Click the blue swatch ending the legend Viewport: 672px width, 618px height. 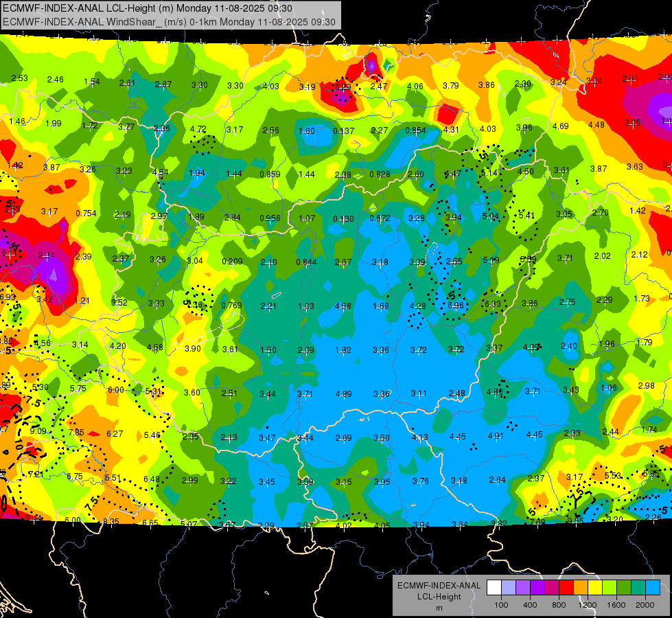tap(653, 588)
